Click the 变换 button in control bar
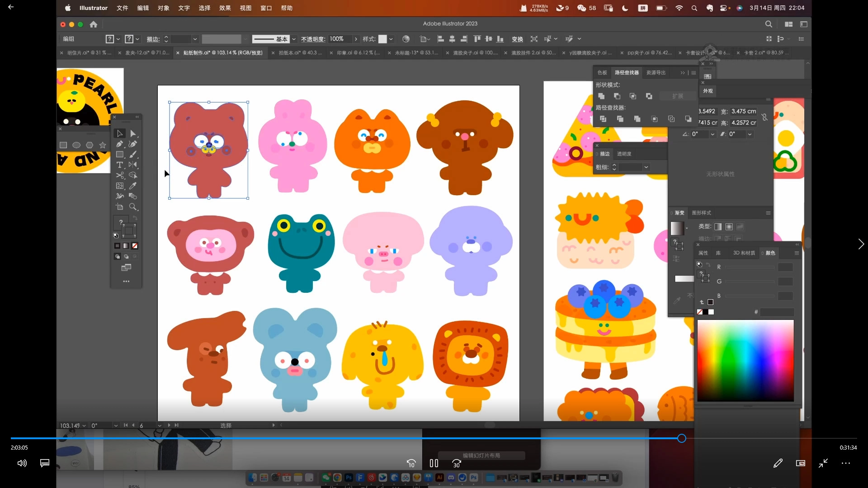Viewport: 868px width, 488px height. [x=517, y=39]
